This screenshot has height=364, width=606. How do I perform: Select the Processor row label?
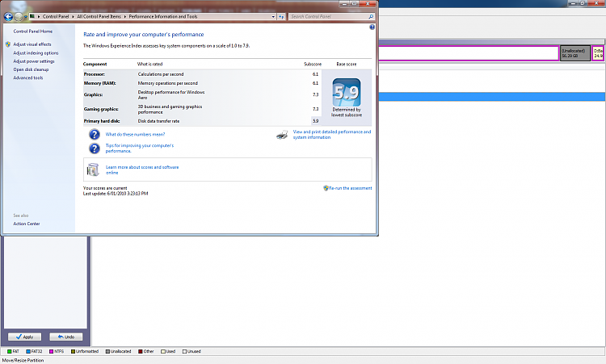click(95, 74)
